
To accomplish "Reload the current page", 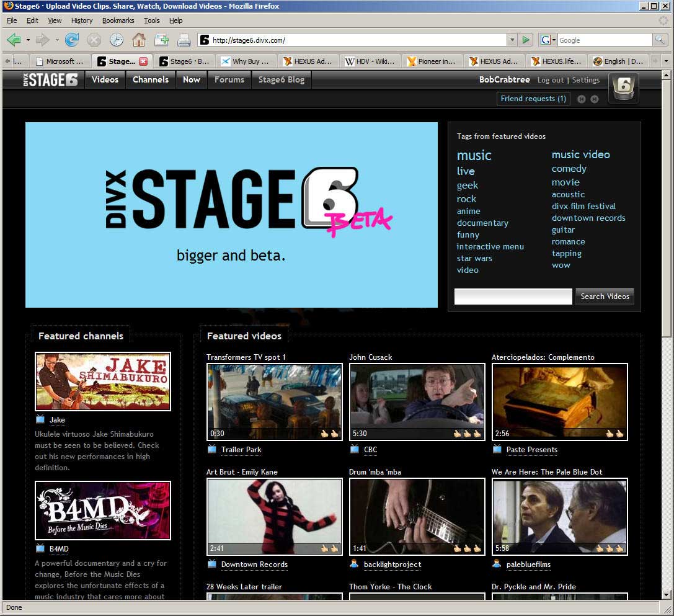I will coord(72,40).
